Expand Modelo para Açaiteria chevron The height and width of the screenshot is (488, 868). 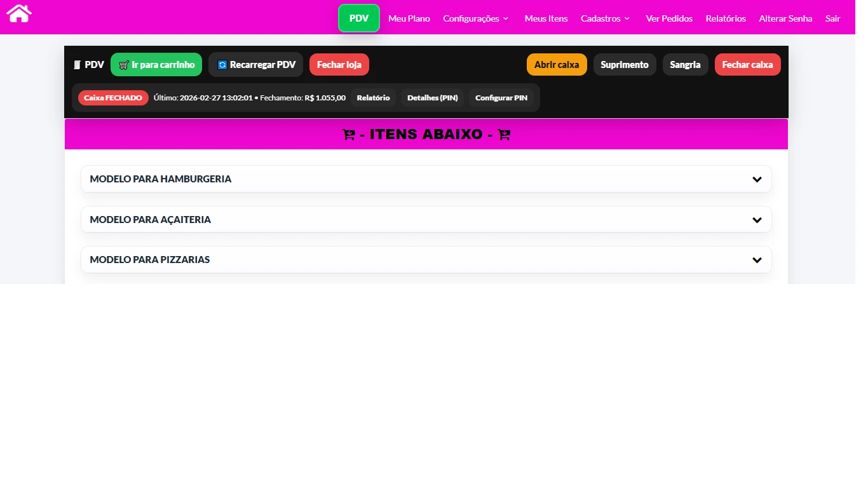(x=757, y=220)
